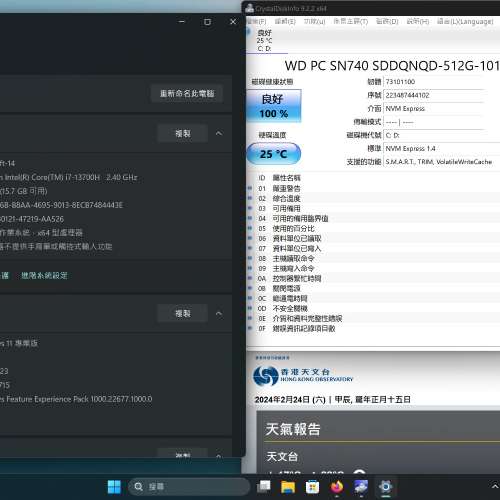The width and height of the screenshot is (500, 500).
Task: Launch Microsoft Store from the taskbar
Action: pyautogui.click(x=312, y=487)
